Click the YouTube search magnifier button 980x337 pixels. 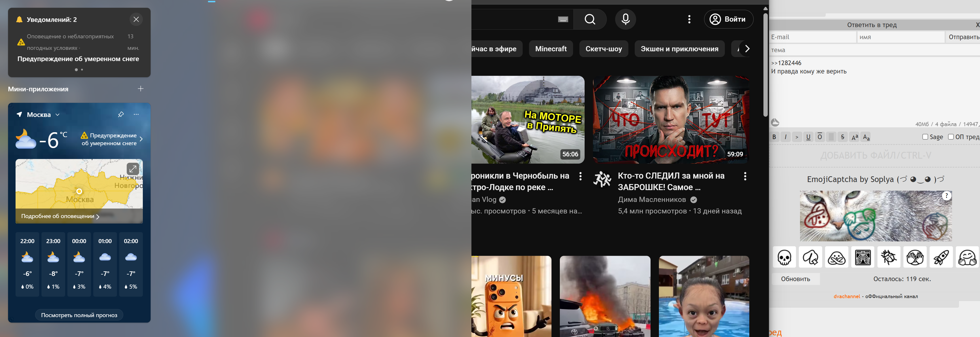coord(590,19)
